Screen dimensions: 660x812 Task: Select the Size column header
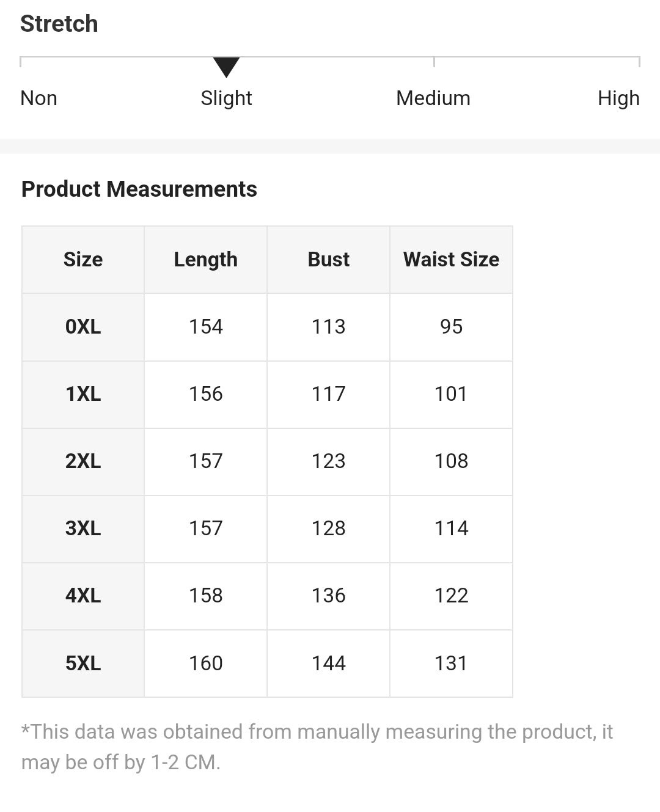point(83,260)
